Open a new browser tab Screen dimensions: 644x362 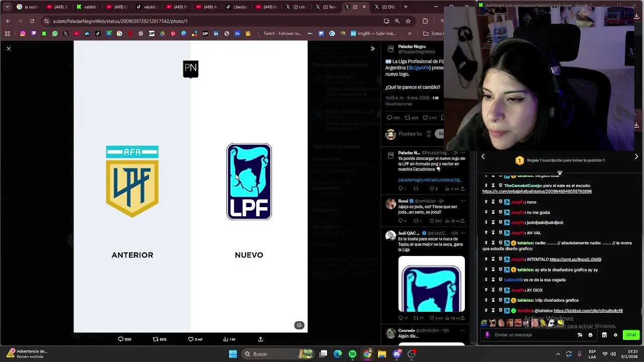click(406, 7)
